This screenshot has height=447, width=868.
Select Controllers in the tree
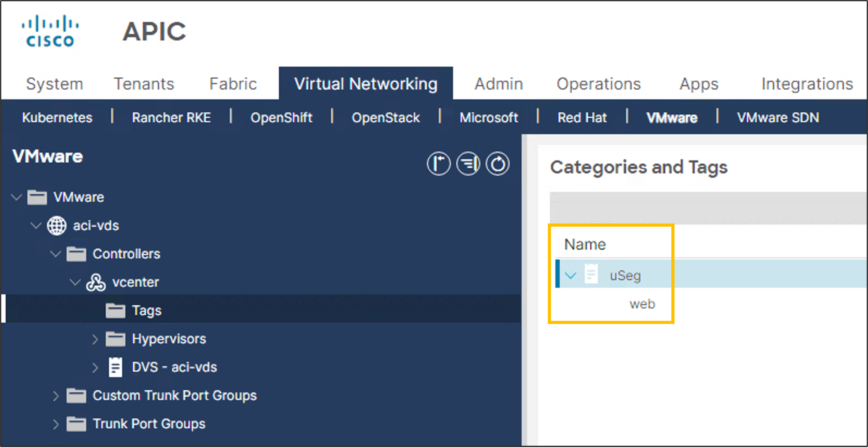pos(126,254)
